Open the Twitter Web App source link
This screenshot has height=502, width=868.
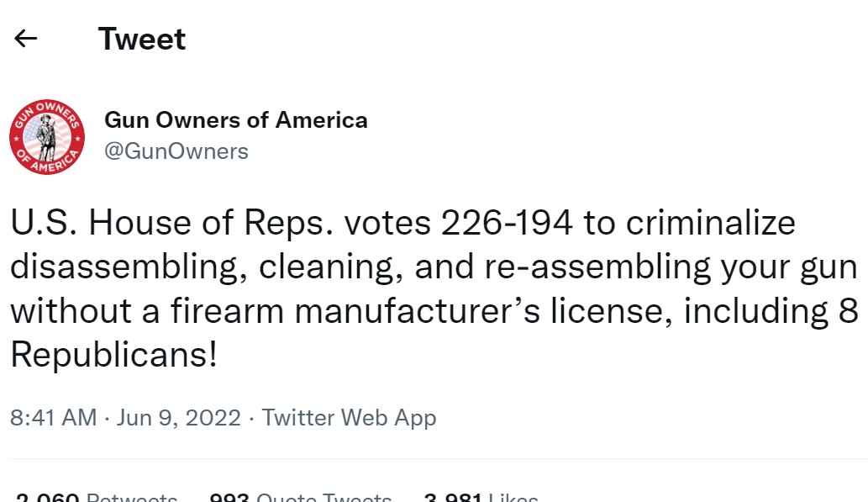[x=349, y=417]
